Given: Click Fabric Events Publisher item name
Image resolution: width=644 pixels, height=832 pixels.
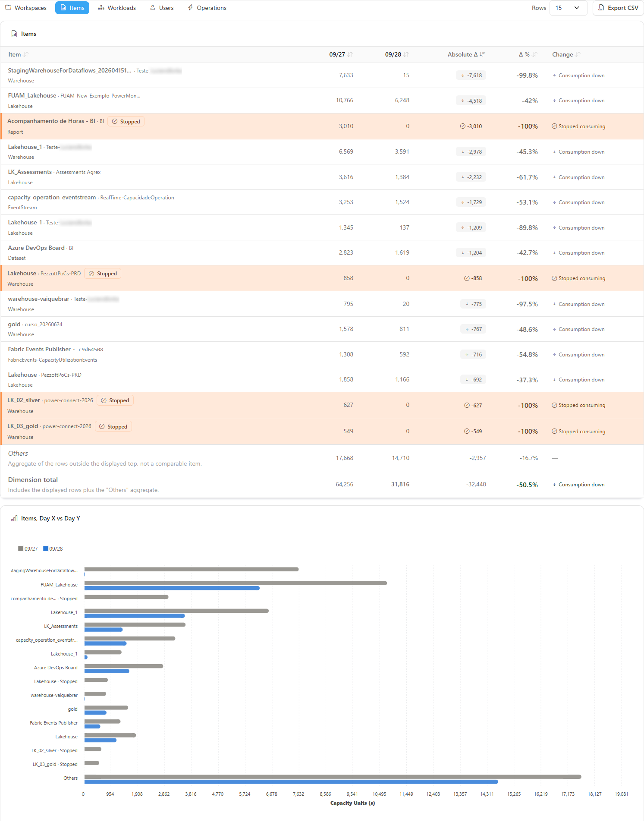Looking at the screenshot, I should pyautogui.click(x=39, y=349).
